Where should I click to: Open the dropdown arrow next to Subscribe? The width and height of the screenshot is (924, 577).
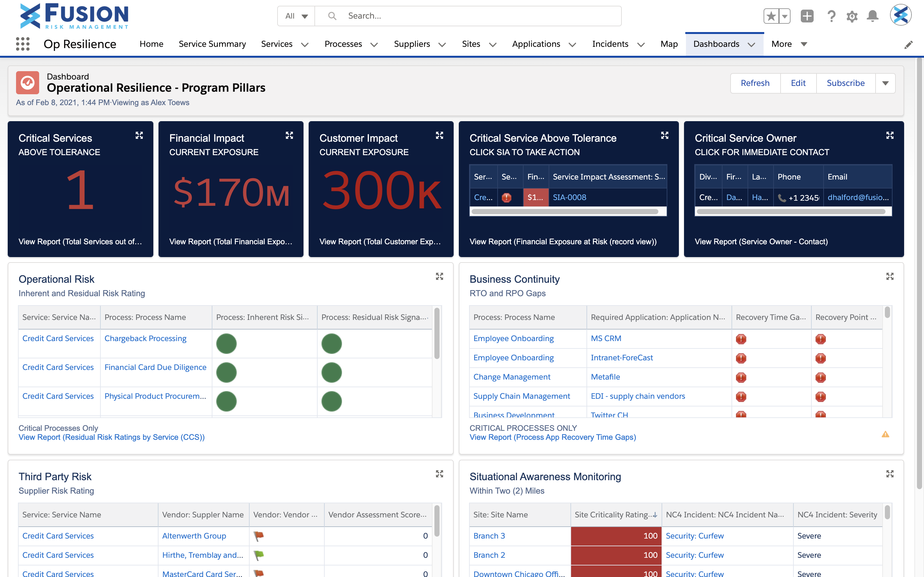[886, 83]
